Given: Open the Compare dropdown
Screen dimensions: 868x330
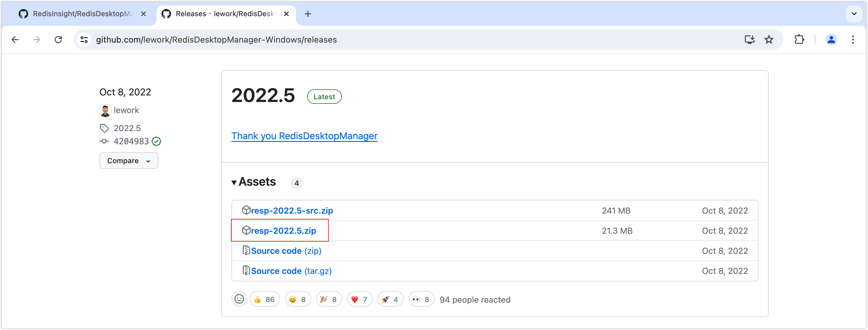Looking at the screenshot, I should 129,160.
